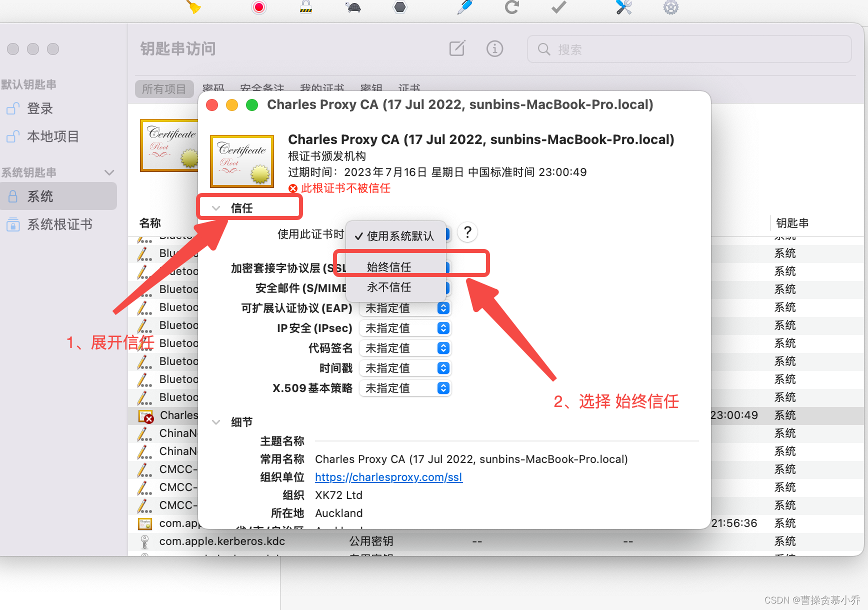Click the checkmark validate icon

[x=558, y=7]
